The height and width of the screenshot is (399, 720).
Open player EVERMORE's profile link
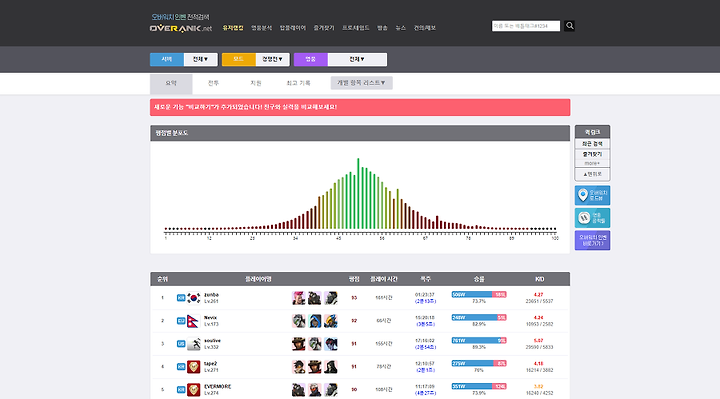click(x=218, y=387)
